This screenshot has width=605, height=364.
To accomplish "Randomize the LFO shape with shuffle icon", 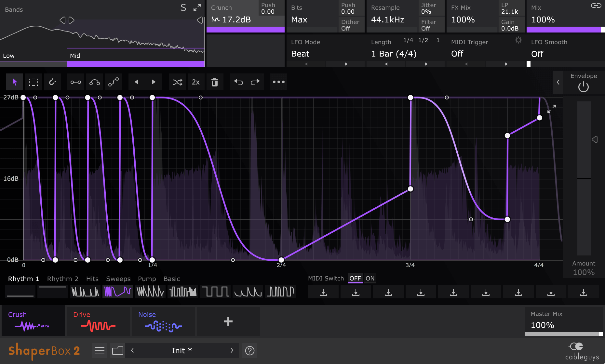I will tap(177, 82).
